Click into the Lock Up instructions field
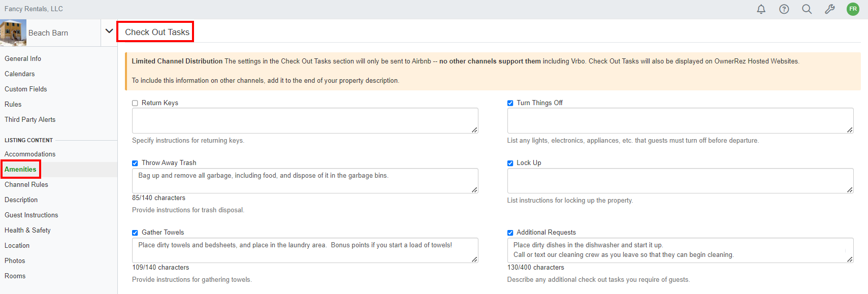 680,180
